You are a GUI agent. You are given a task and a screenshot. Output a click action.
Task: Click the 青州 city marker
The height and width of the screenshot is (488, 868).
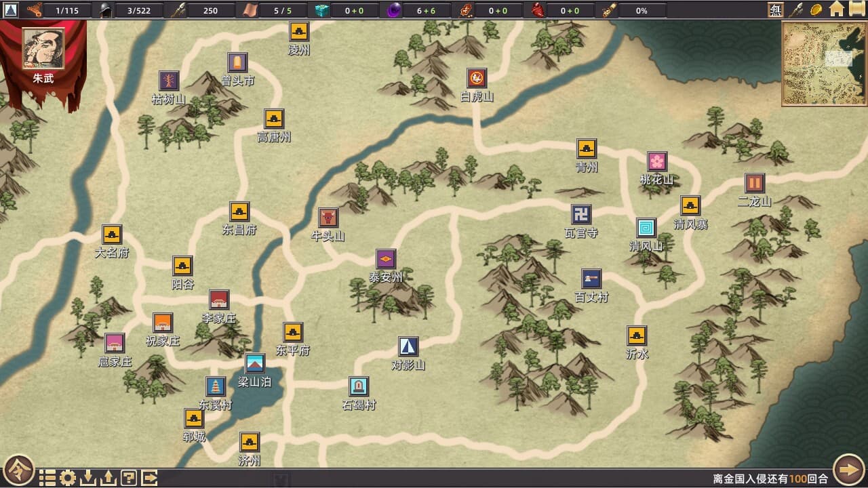point(587,148)
